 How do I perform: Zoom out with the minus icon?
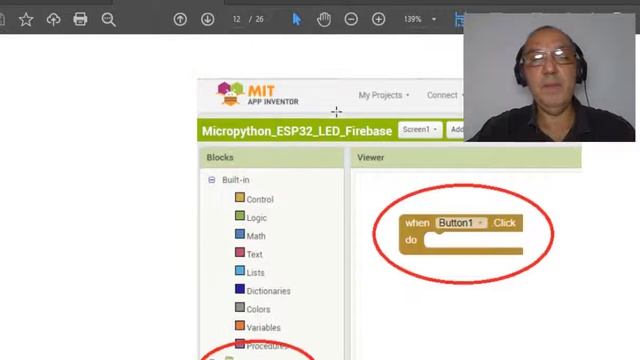[x=351, y=19]
